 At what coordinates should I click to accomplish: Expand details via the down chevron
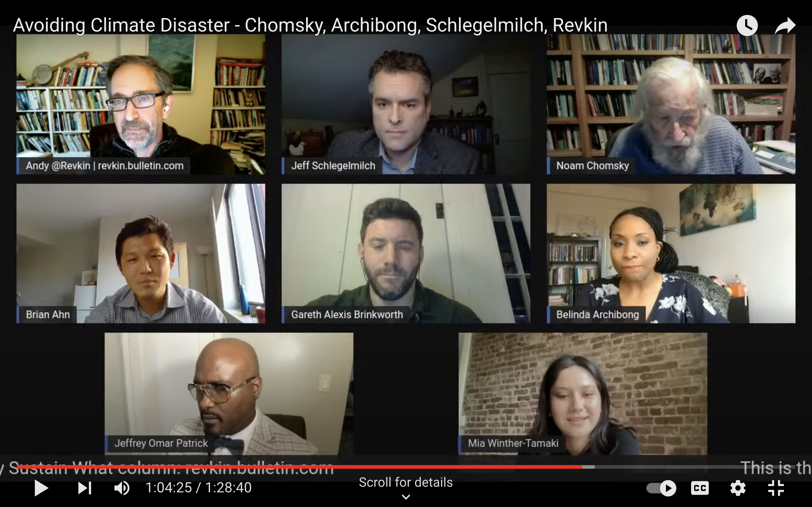pos(406,497)
